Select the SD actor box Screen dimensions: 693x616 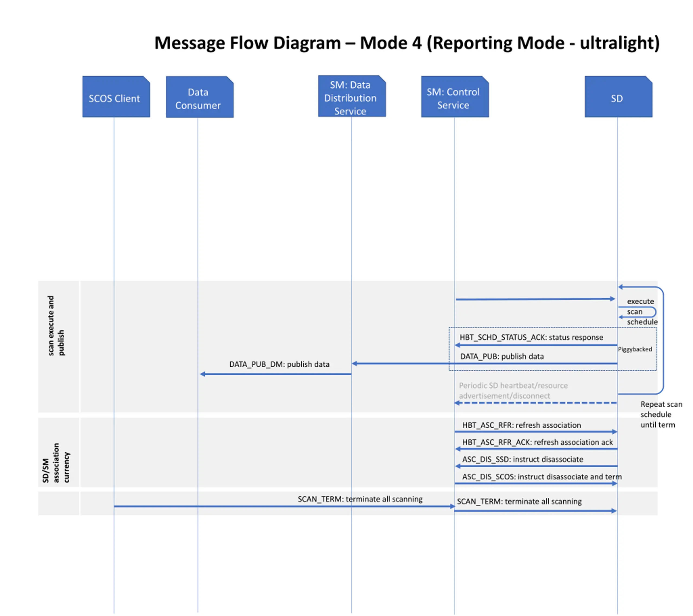point(618,97)
